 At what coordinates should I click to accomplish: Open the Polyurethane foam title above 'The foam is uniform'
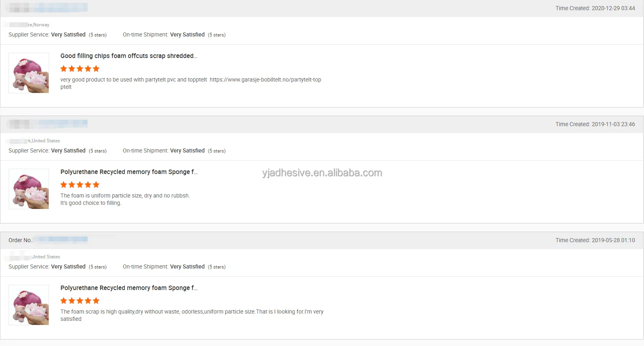tap(129, 172)
